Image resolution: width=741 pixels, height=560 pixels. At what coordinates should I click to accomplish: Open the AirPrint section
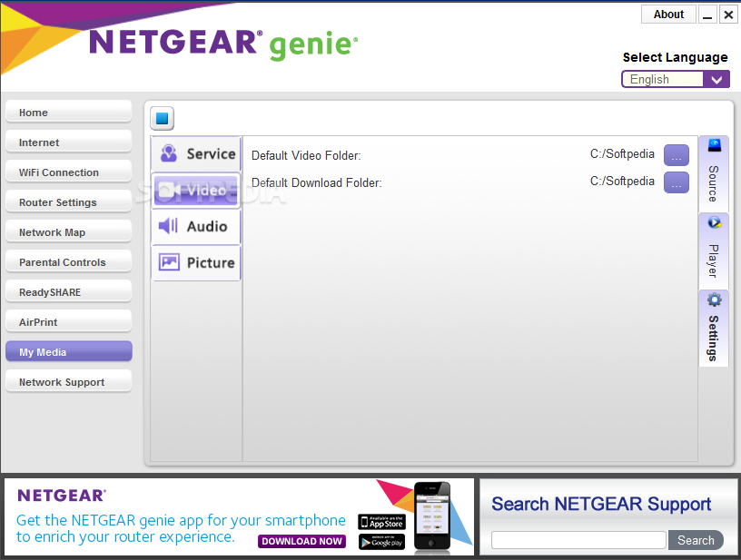[x=68, y=322]
